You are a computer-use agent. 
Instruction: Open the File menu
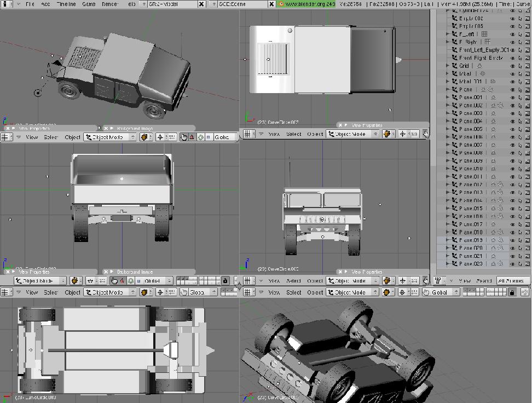pyautogui.click(x=30, y=4)
